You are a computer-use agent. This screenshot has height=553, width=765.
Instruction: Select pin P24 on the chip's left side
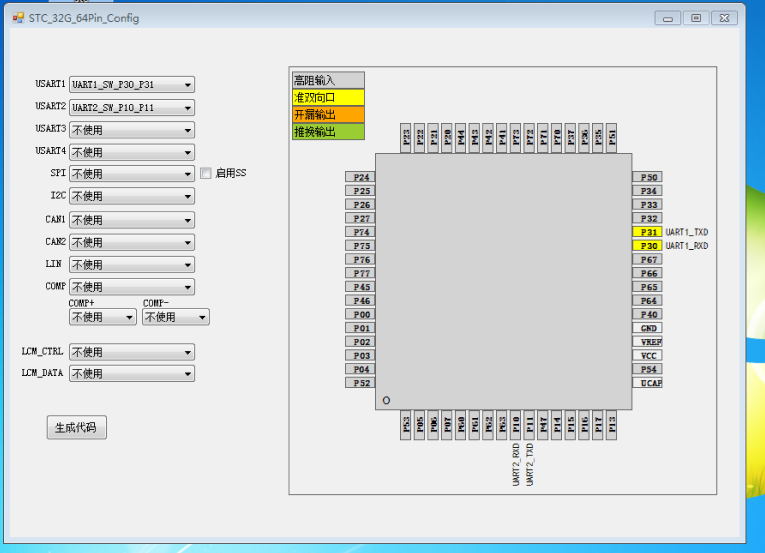coord(360,177)
